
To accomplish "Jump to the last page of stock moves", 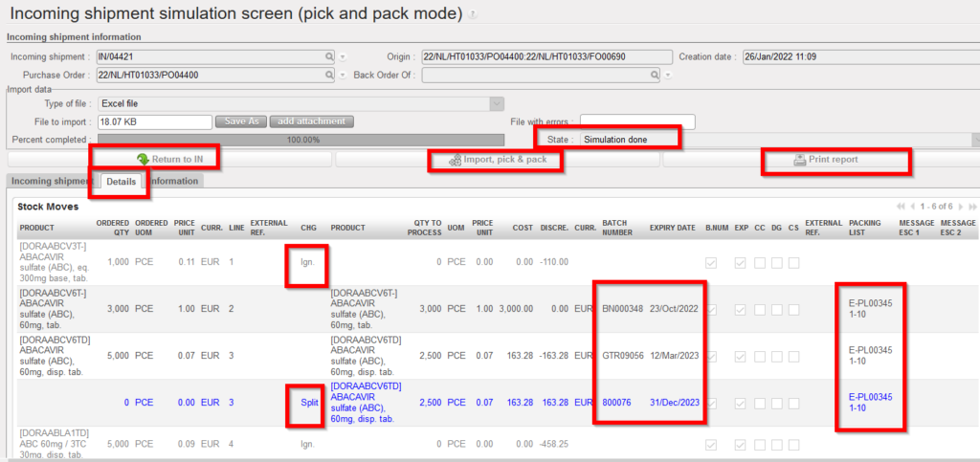I will pyautogui.click(x=973, y=207).
